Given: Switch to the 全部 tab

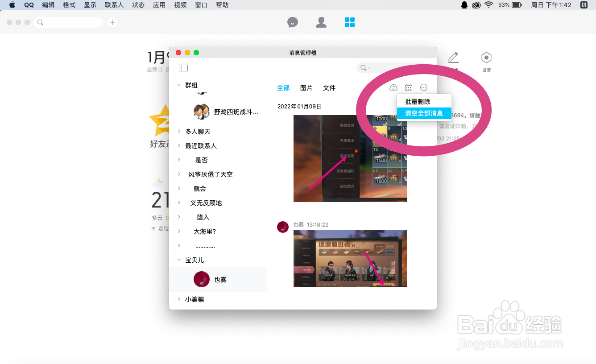Looking at the screenshot, I should 283,88.
